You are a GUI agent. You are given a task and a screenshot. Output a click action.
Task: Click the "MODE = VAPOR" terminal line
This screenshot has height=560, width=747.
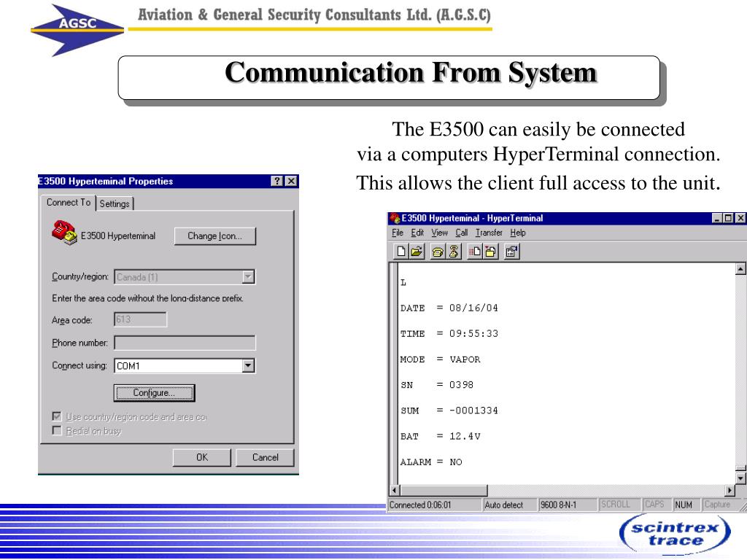(440, 359)
